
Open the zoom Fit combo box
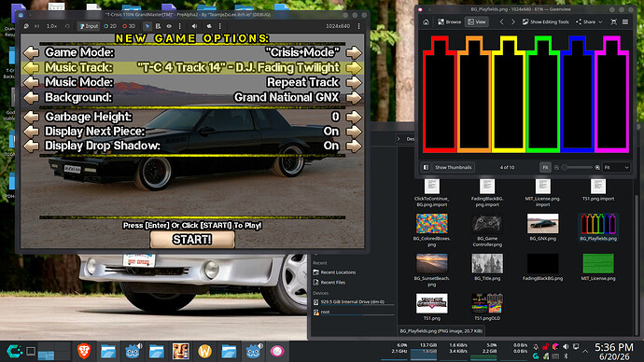pyautogui.click(x=616, y=167)
